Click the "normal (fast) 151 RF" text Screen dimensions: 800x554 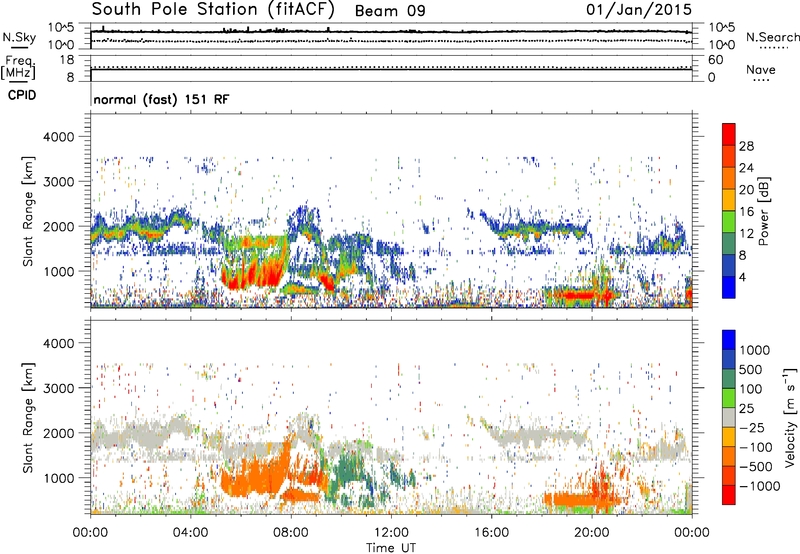click(161, 99)
